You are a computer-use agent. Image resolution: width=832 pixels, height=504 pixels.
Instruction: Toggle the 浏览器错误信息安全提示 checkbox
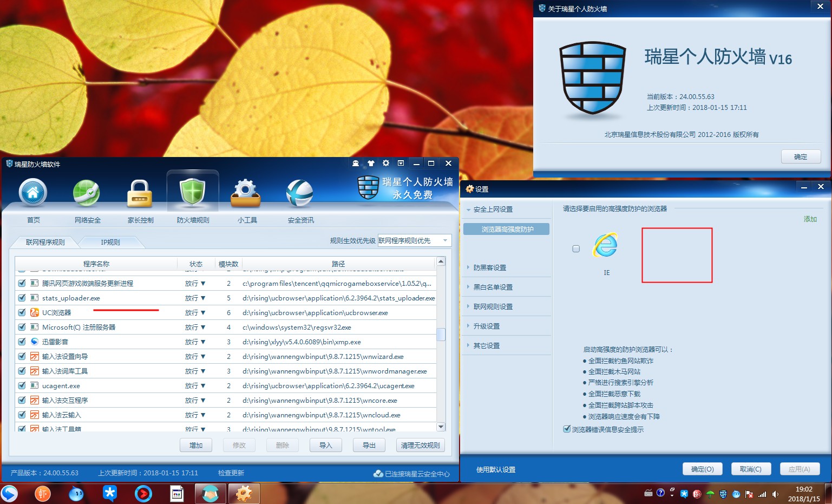[x=567, y=429]
